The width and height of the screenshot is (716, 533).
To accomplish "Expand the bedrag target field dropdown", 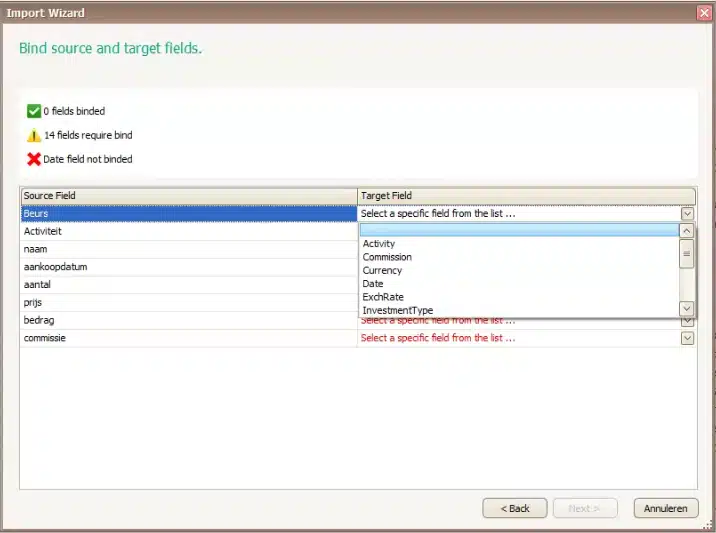I will (687, 321).
